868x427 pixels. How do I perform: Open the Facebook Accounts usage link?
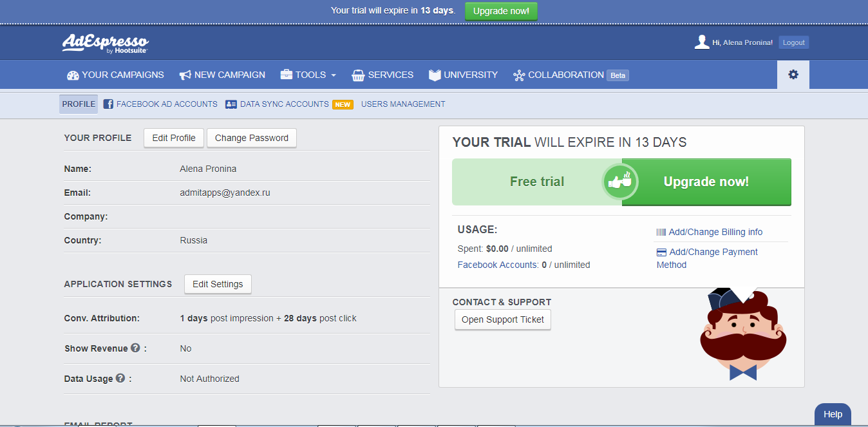[x=498, y=265]
